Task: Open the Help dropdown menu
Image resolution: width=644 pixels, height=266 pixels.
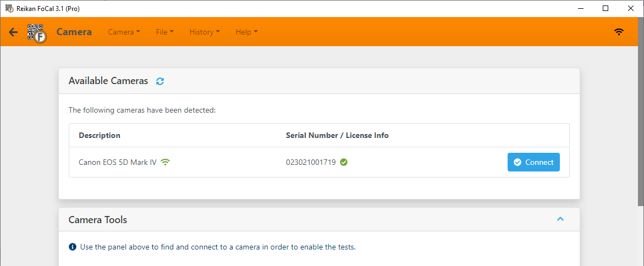Action: [x=246, y=32]
